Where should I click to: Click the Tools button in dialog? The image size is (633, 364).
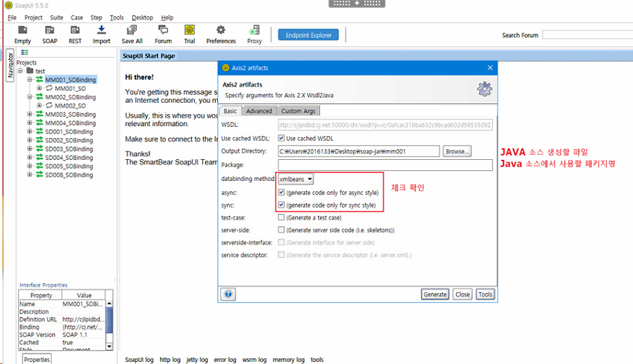click(485, 294)
